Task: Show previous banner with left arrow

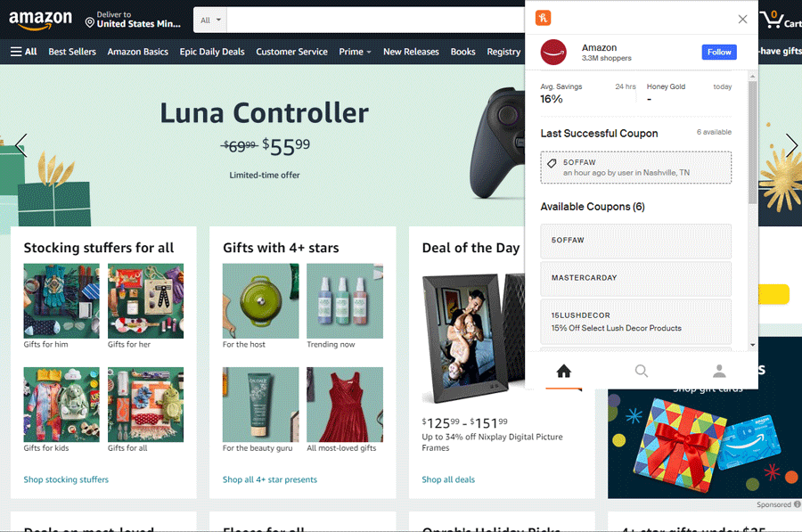Action: click(x=21, y=145)
